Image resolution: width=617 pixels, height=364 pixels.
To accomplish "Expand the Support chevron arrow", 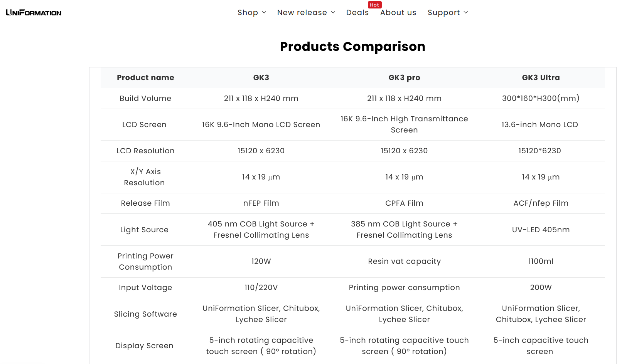I will pos(466,13).
